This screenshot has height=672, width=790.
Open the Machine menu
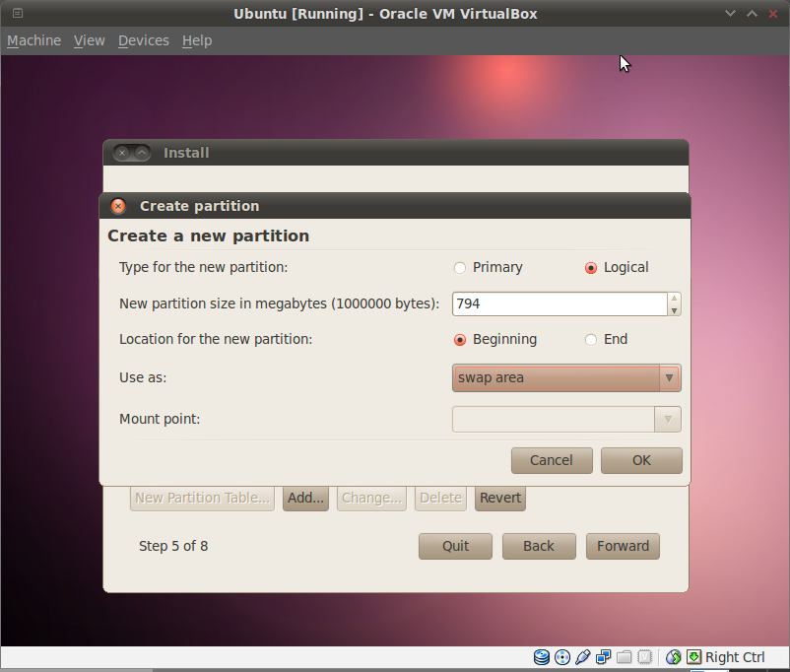click(x=33, y=40)
